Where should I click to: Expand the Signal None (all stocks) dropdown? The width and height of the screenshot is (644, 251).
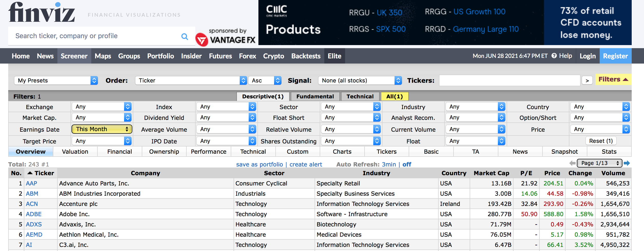(x=360, y=80)
